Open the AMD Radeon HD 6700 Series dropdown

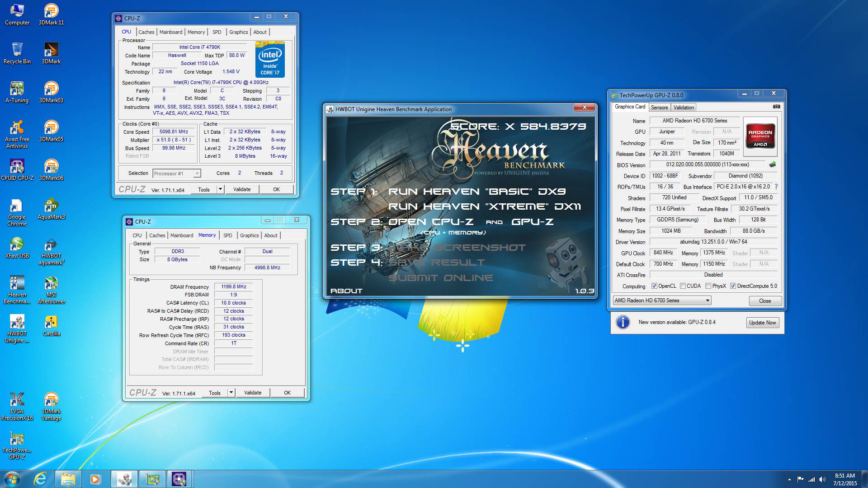point(662,300)
